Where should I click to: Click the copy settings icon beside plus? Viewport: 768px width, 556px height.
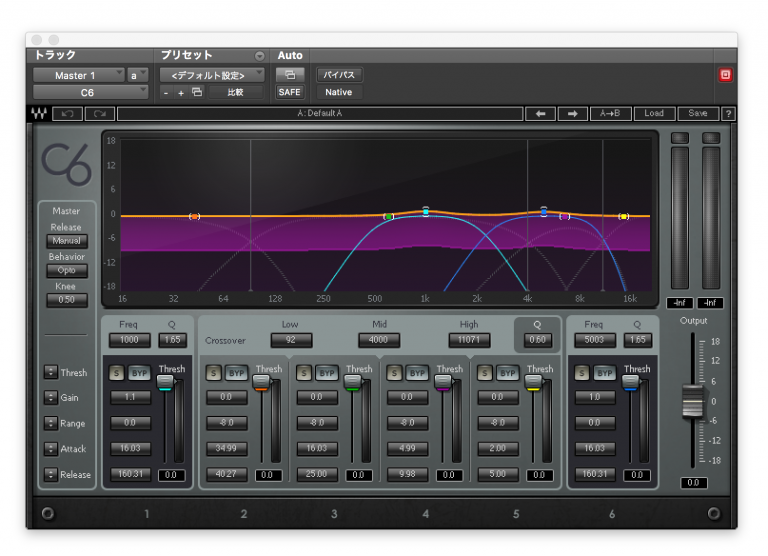(x=197, y=92)
